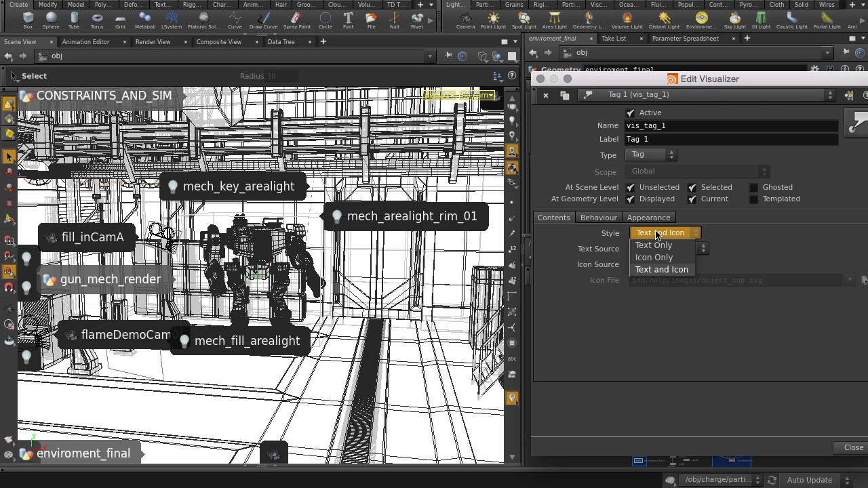This screenshot has width=868, height=488.
Task: Pick the Spray Paint shelf tool
Action: point(296,20)
